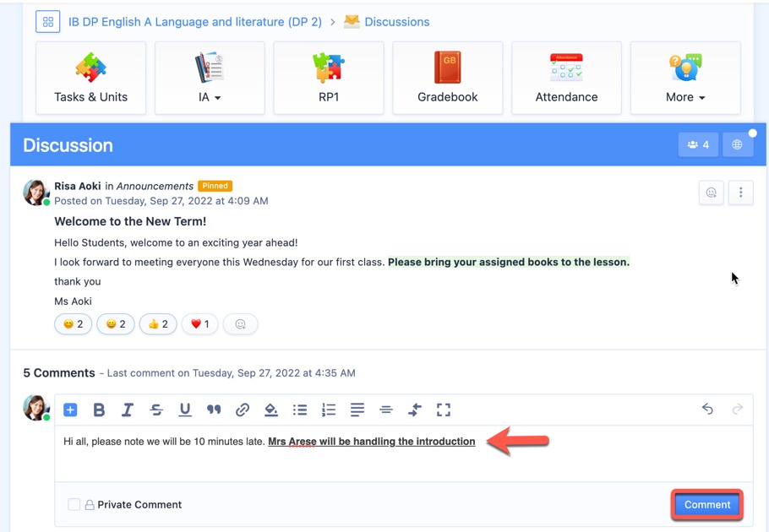Open the Gradebook
Screen dimensions: 769x532
tap(447, 78)
